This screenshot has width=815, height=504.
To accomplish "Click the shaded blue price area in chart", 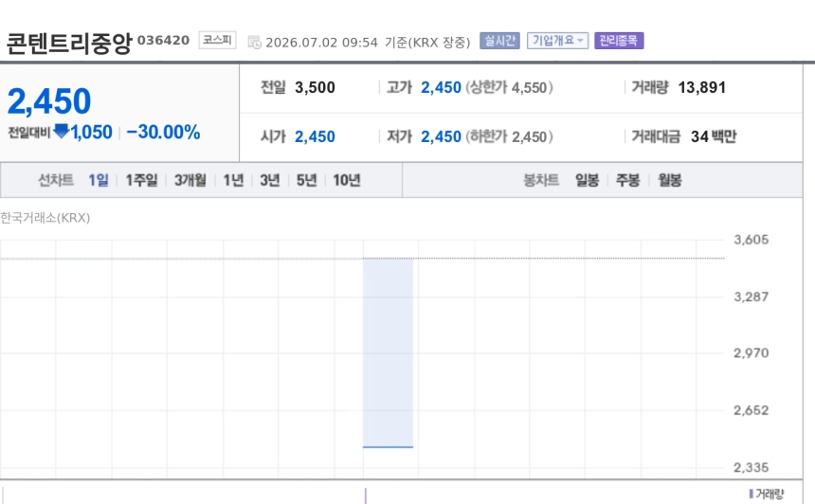I will point(388,352).
